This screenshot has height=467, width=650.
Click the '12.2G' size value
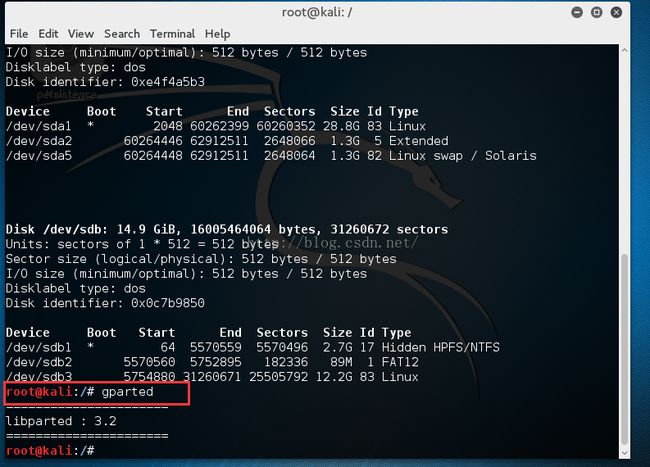click(334, 377)
